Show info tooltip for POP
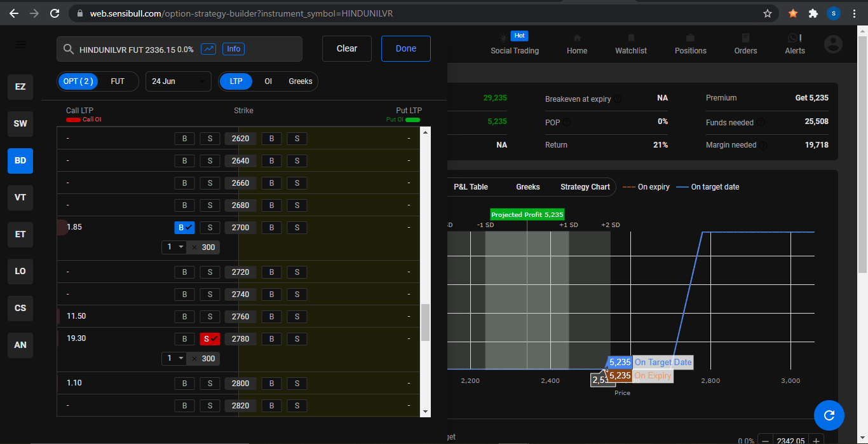Image resolution: width=868 pixels, height=444 pixels. 567,122
